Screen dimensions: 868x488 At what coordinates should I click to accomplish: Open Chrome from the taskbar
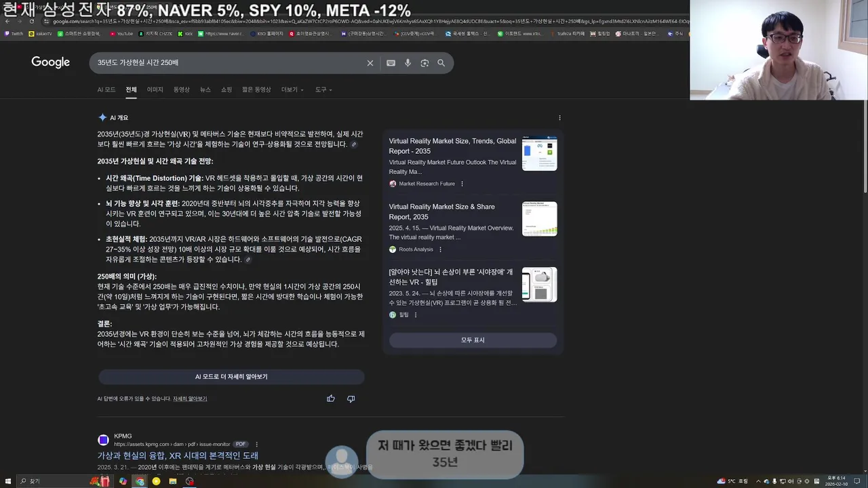tap(140, 481)
